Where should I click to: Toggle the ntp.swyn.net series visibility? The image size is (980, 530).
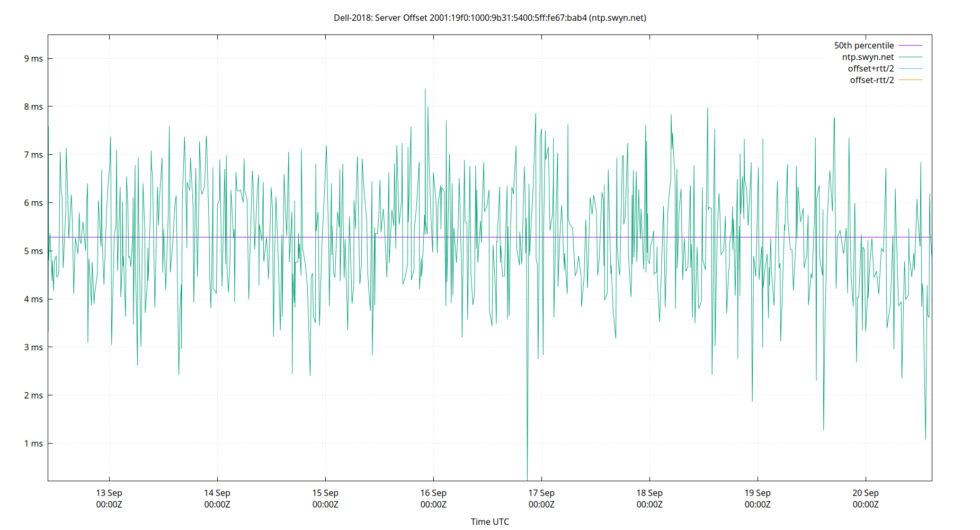(869, 57)
